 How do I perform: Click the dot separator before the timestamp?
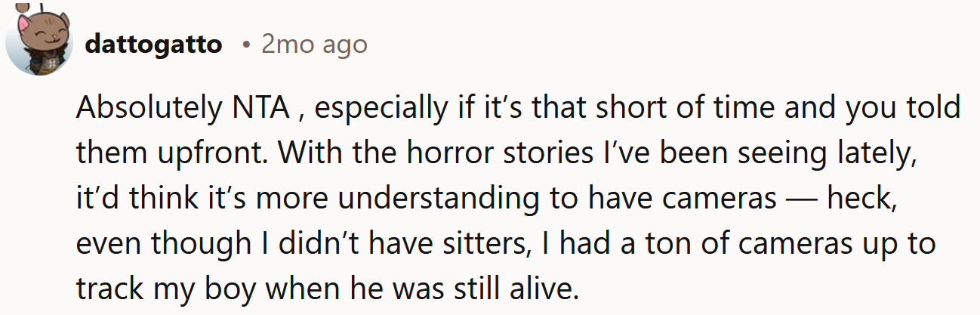246,45
